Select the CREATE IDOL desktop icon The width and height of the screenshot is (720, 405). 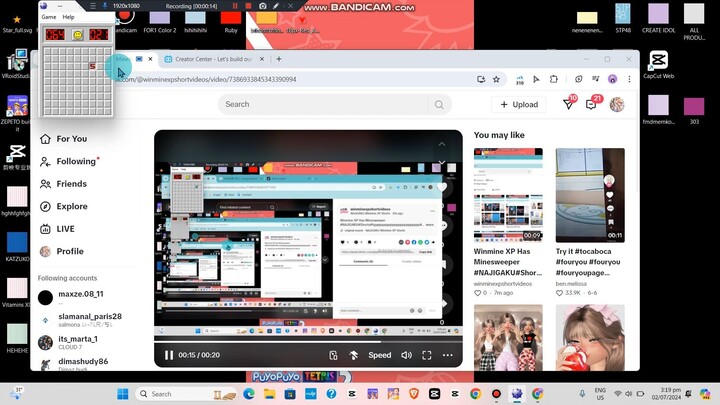click(x=658, y=18)
